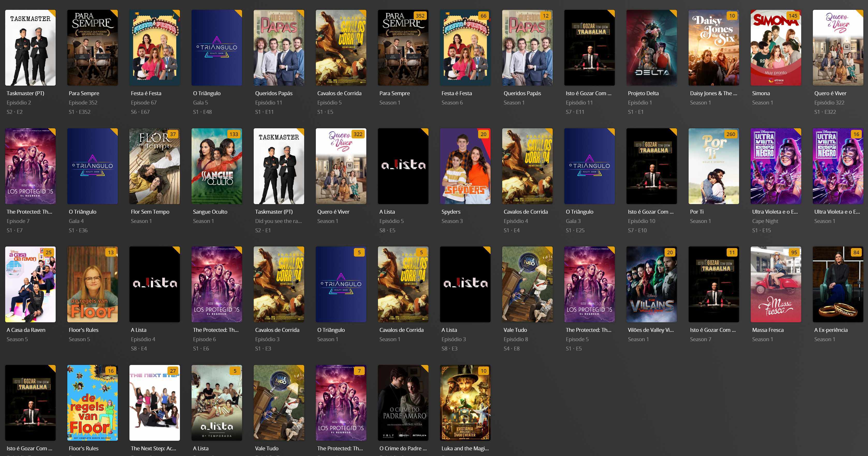Click the 'S8 · E5' text under A Lista

387,230
